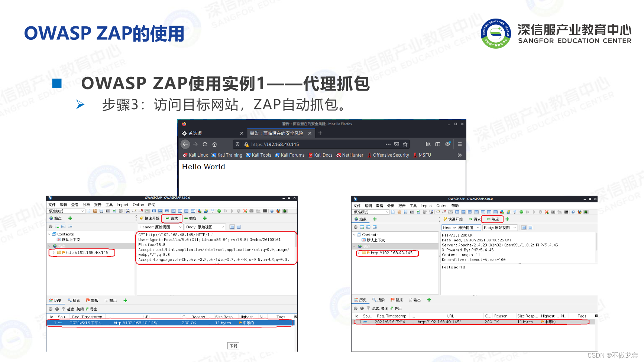Expand http://192.168.40.145 node in left ZAP
Image resolution: width=644 pixels, height=362 pixels.
(x=54, y=252)
